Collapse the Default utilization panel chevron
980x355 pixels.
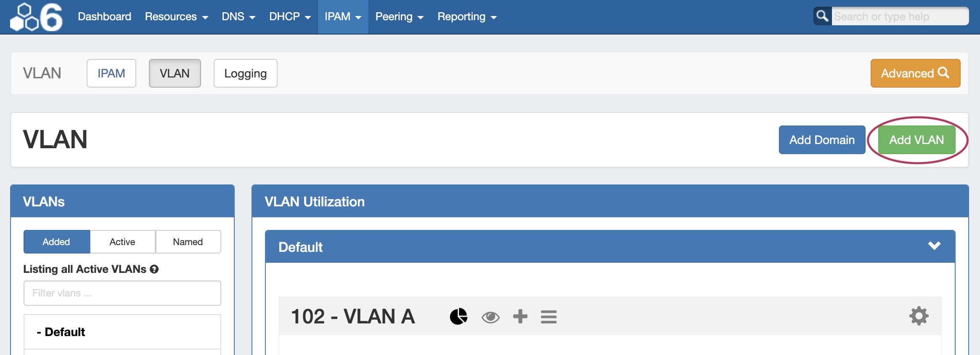pos(934,246)
